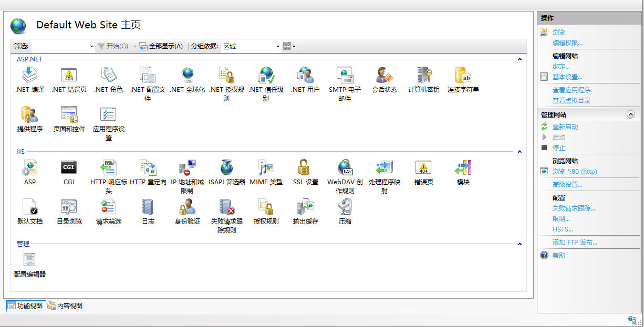Open 处理程序映射 icon

[x=384, y=167]
